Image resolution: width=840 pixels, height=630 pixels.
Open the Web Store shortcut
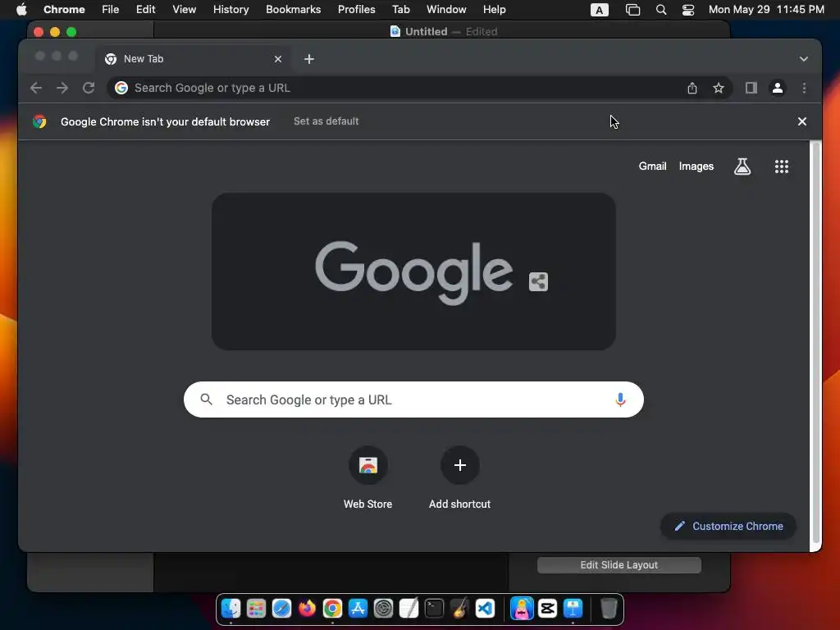coord(368,478)
